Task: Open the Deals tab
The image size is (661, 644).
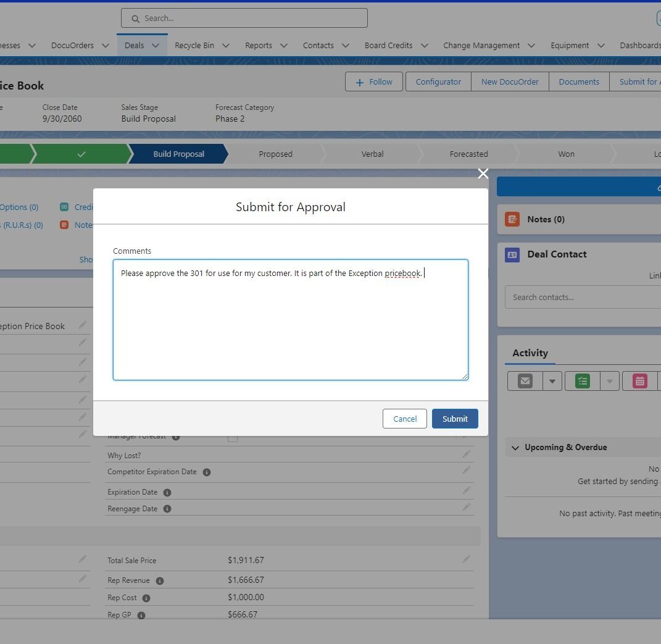Action: tap(135, 45)
